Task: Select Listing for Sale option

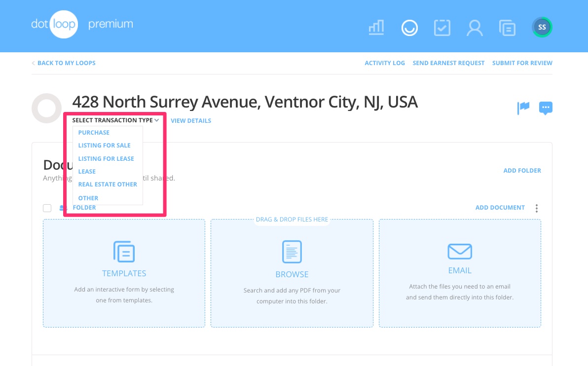Action: [x=104, y=146]
